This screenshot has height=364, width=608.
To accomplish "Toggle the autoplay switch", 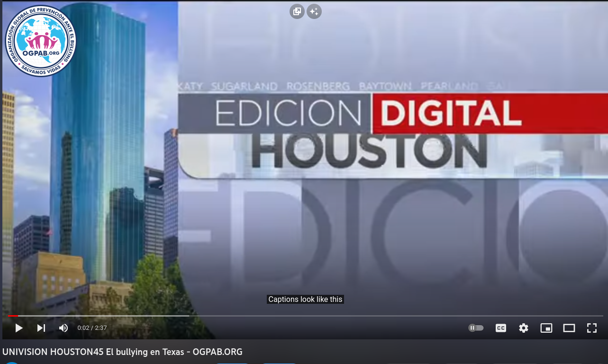I will (476, 328).
